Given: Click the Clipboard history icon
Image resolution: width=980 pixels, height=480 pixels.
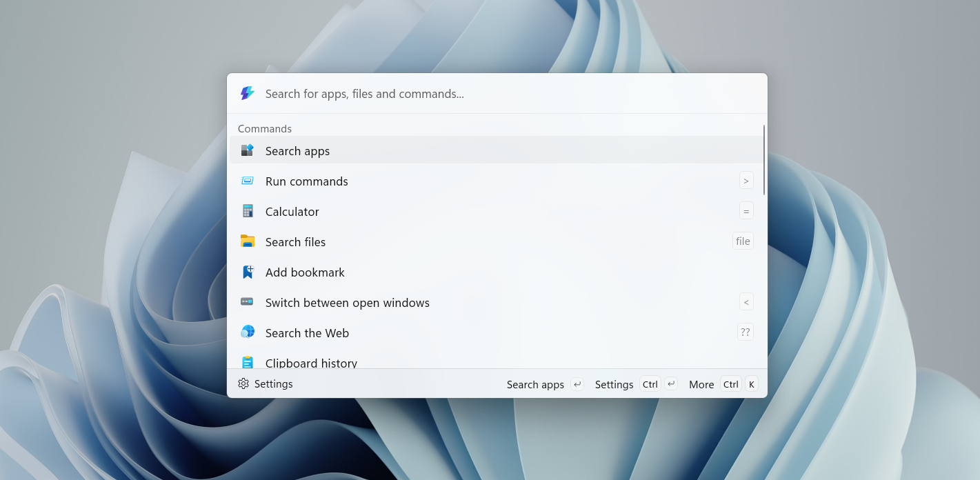Looking at the screenshot, I should click(x=248, y=362).
